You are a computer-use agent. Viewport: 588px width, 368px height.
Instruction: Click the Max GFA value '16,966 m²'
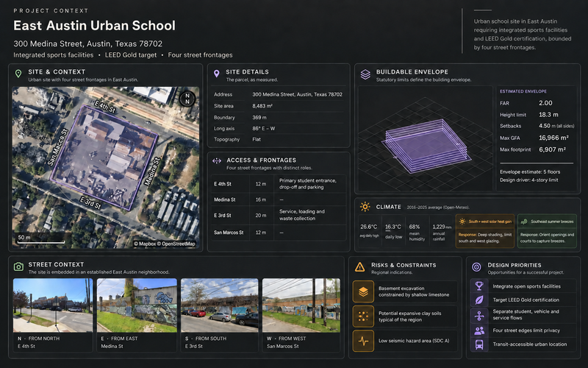tap(553, 138)
